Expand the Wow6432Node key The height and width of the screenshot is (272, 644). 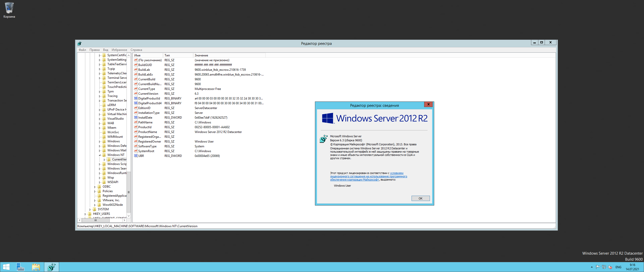95,205
